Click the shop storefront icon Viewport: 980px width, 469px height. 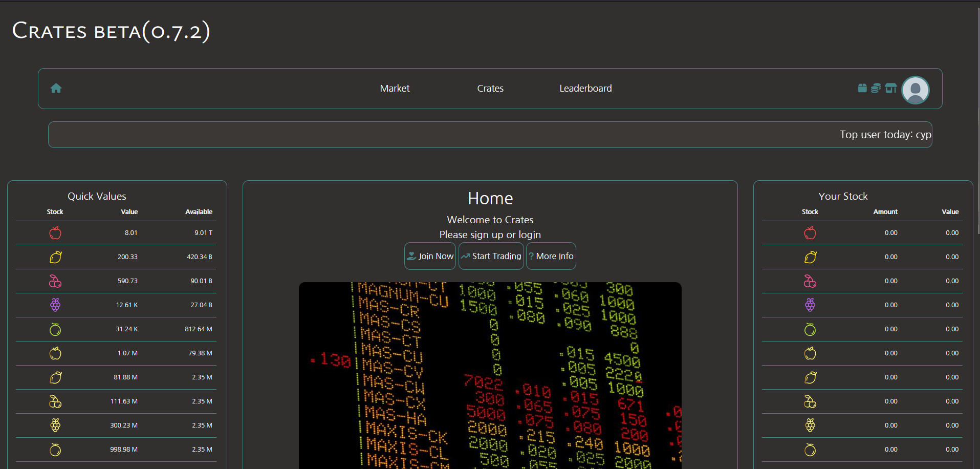(x=891, y=88)
